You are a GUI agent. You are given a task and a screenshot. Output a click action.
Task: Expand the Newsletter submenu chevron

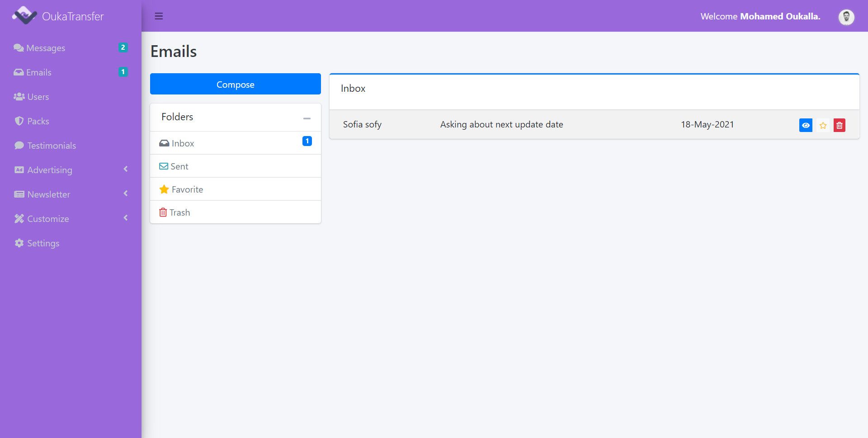click(x=126, y=193)
